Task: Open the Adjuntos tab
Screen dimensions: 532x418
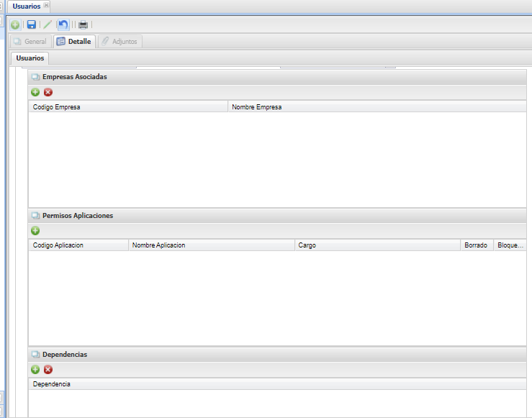Action: (120, 42)
